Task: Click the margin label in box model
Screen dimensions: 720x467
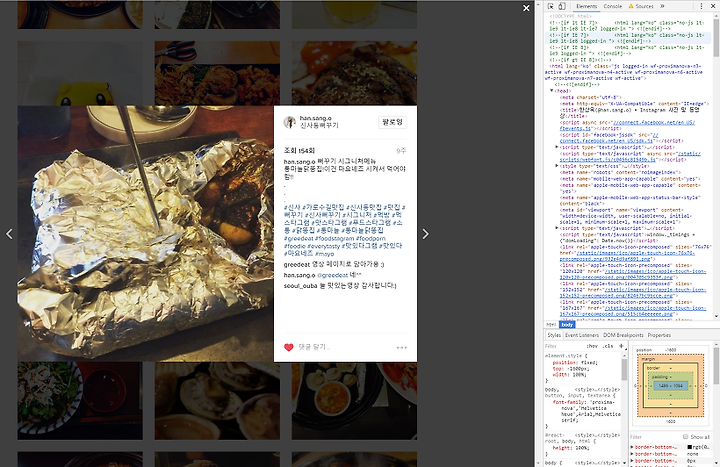Action: [x=648, y=359]
